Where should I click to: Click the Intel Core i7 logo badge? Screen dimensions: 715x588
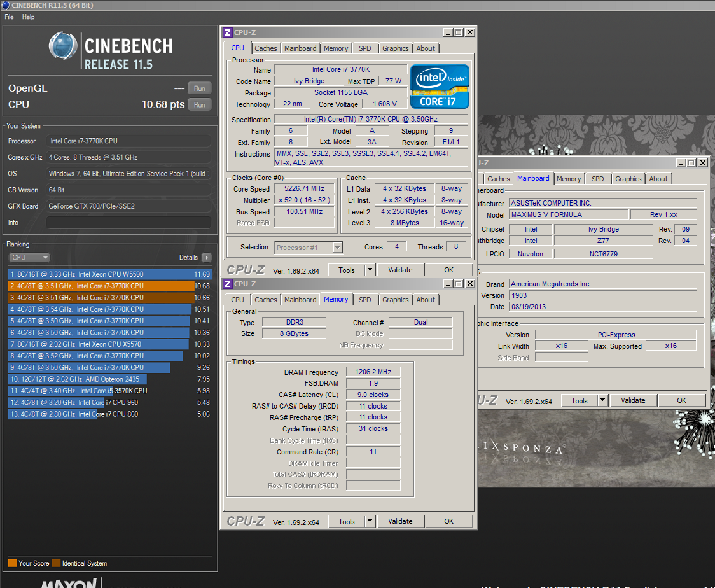coord(440,87)
